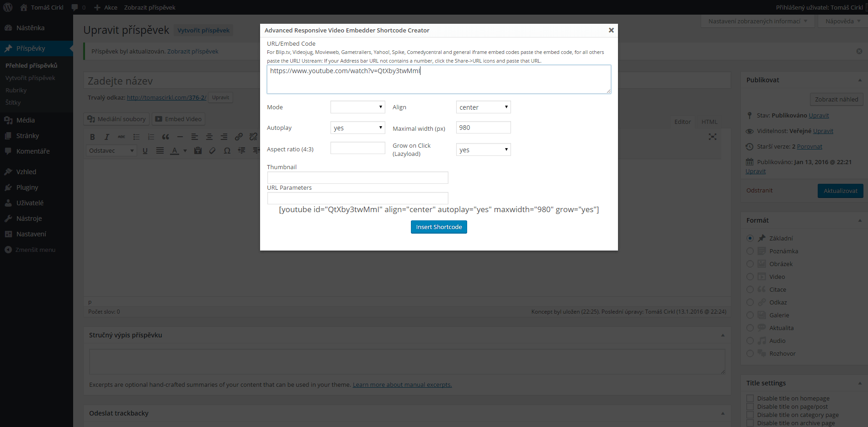
Task: Insert a horizontal line
Action: [x=180, y=137]
